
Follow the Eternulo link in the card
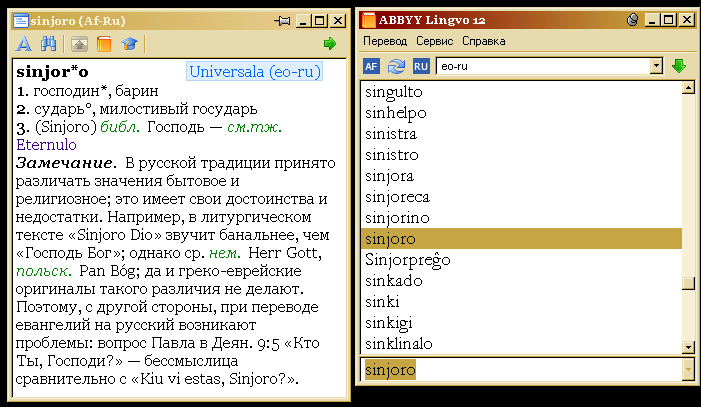click(46, 145)
